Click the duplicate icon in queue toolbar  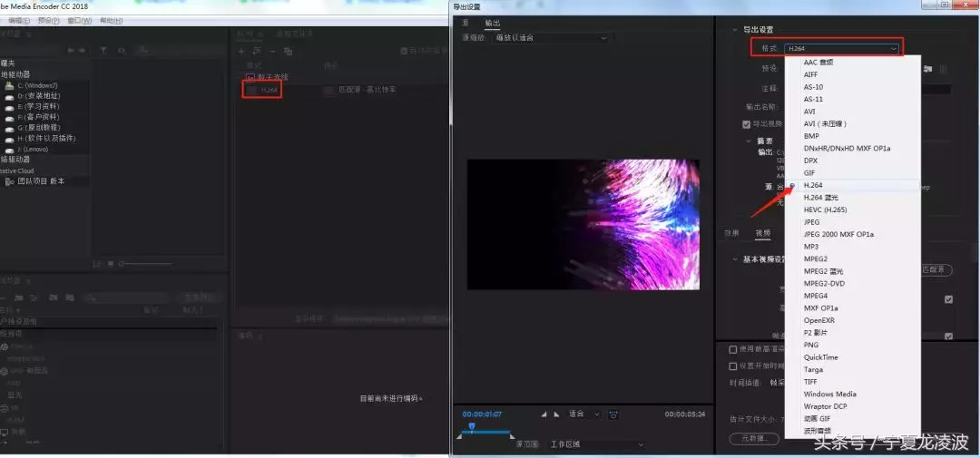pos(288,51)
